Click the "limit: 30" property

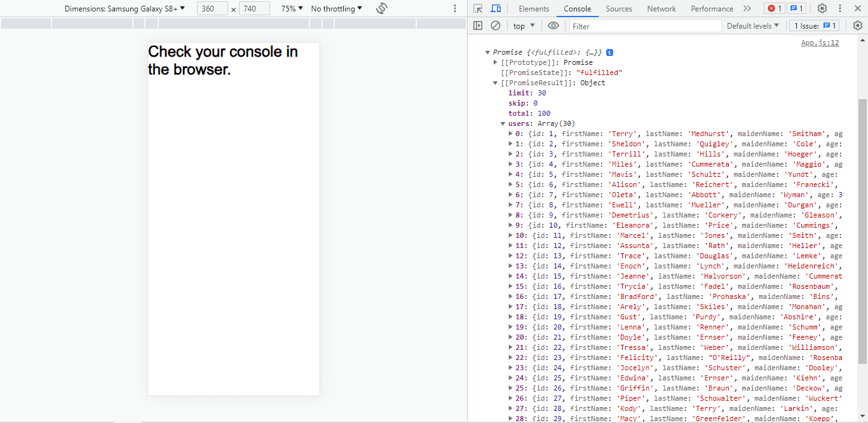pos(527,93)
